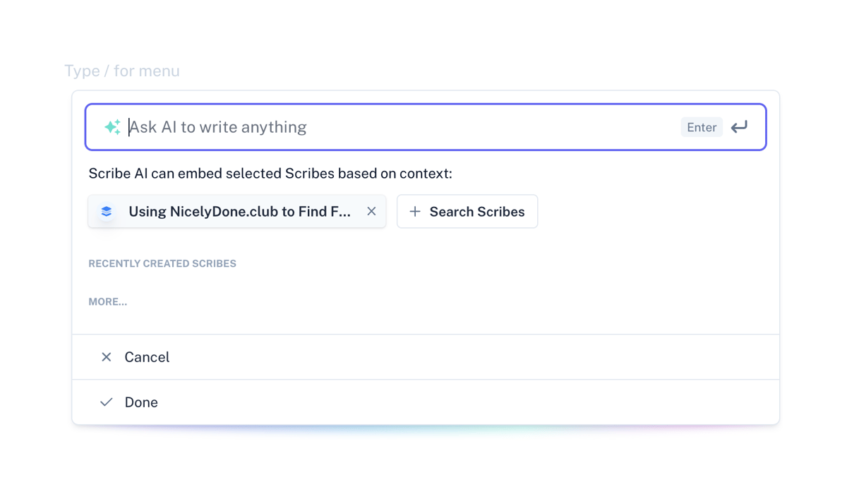The image size is (847, 504).
Task: Click the plus icon on Search Scribes
Action: click(415, 211)
